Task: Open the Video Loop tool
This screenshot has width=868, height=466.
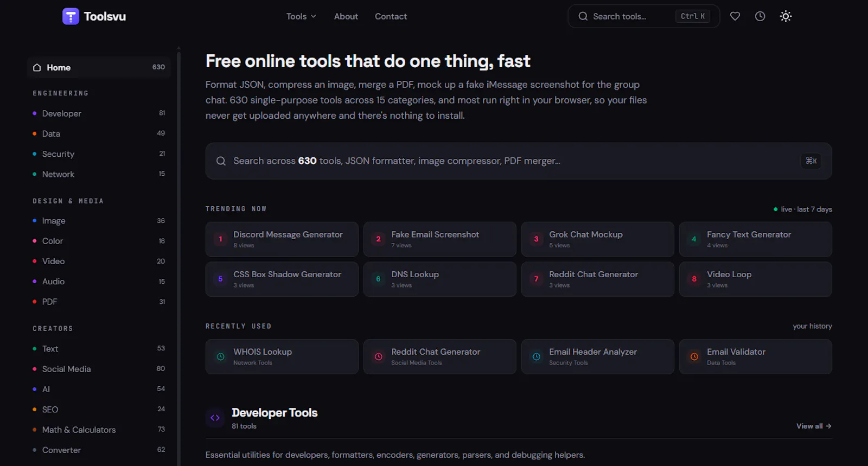Action: pos(756,279)
